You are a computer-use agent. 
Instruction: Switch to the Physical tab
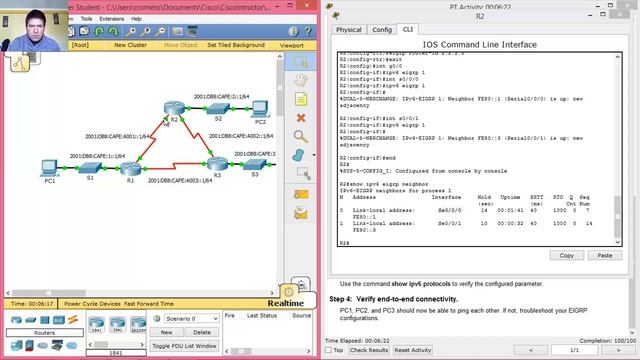point(349,30)
